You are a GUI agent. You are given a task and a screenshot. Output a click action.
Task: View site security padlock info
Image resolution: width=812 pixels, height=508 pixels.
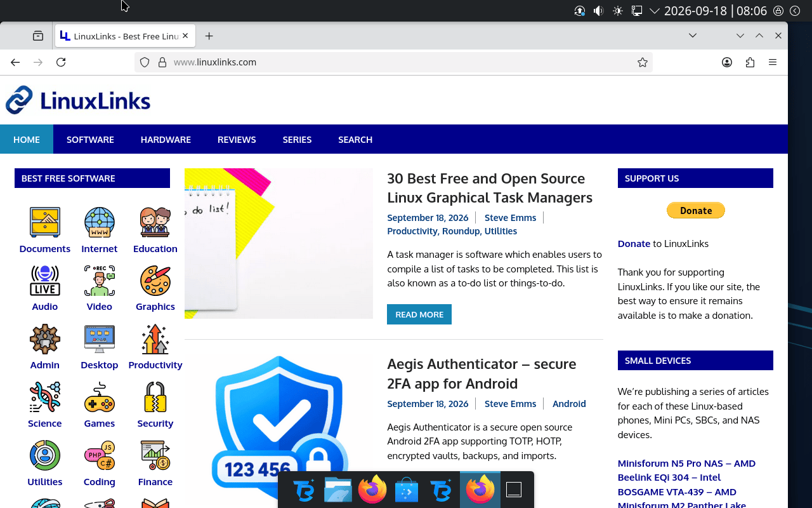(162, 62)
